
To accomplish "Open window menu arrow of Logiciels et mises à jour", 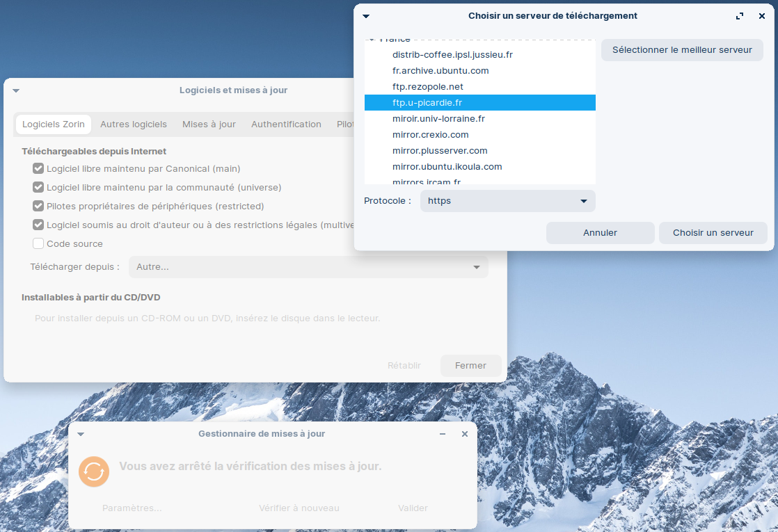I will (16, 90).
